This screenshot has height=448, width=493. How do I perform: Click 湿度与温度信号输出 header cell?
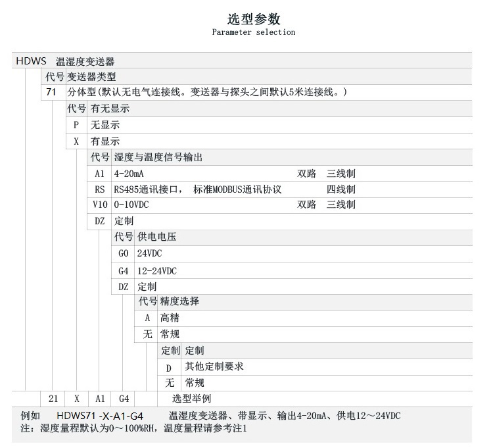tap(158, 157)
